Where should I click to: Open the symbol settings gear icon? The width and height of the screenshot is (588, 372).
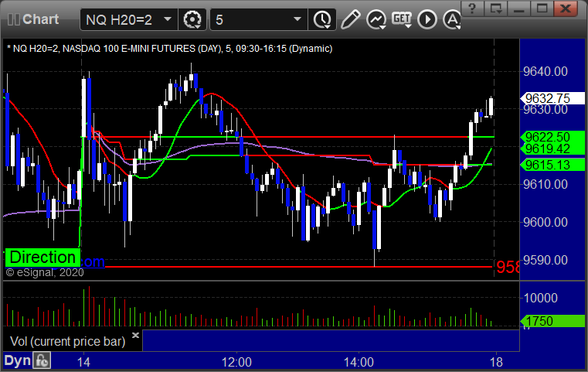(192, 19)
